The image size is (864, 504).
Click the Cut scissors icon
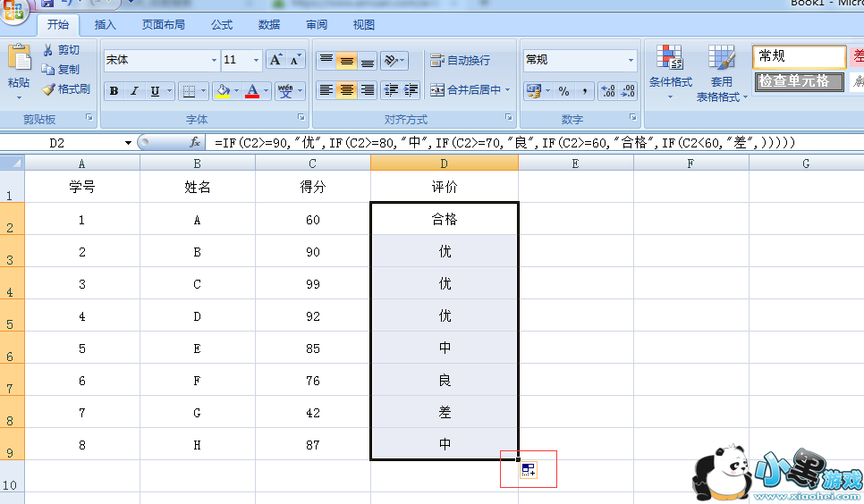(48, 50)
